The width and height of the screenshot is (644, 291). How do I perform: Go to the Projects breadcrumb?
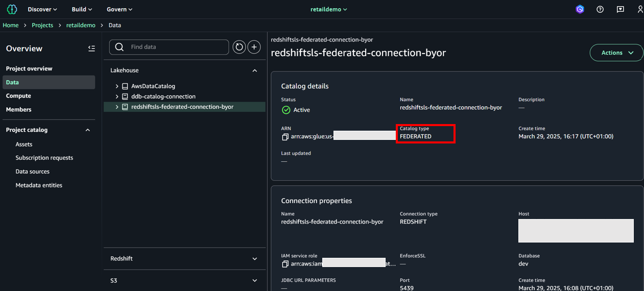click(42, 25)
